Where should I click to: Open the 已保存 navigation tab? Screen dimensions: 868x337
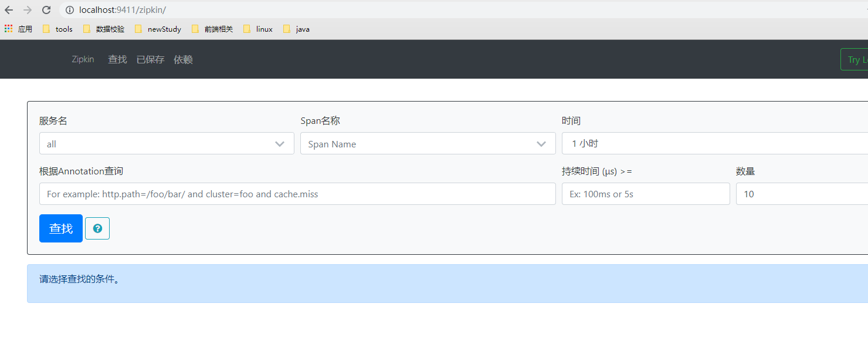(150, 59)
